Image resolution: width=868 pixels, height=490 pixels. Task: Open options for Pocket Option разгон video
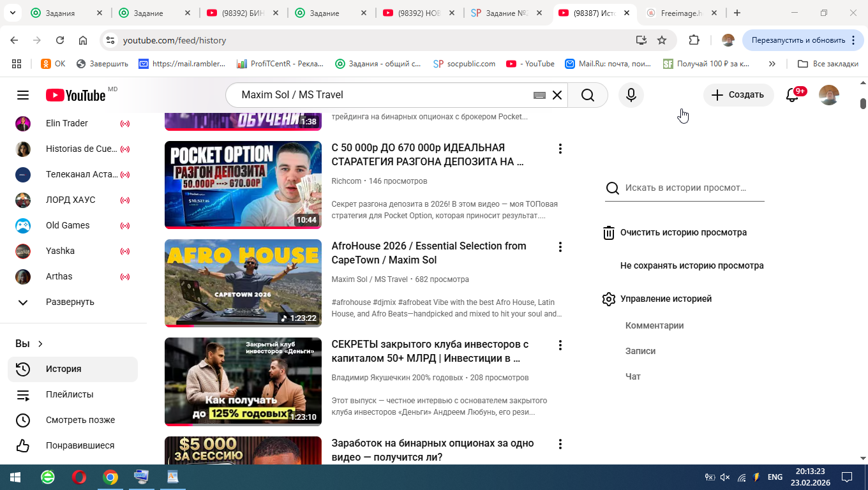(560, 149)
